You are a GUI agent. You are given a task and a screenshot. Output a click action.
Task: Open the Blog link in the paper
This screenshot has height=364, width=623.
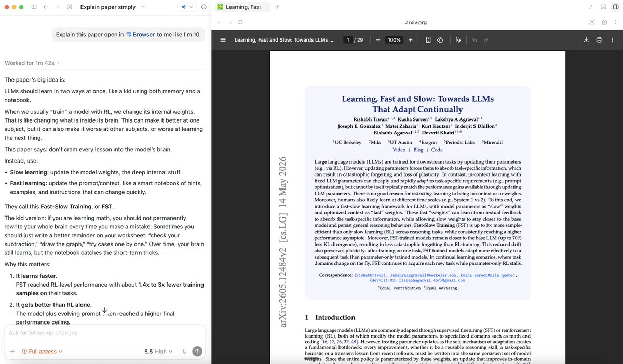pos(418,150)
